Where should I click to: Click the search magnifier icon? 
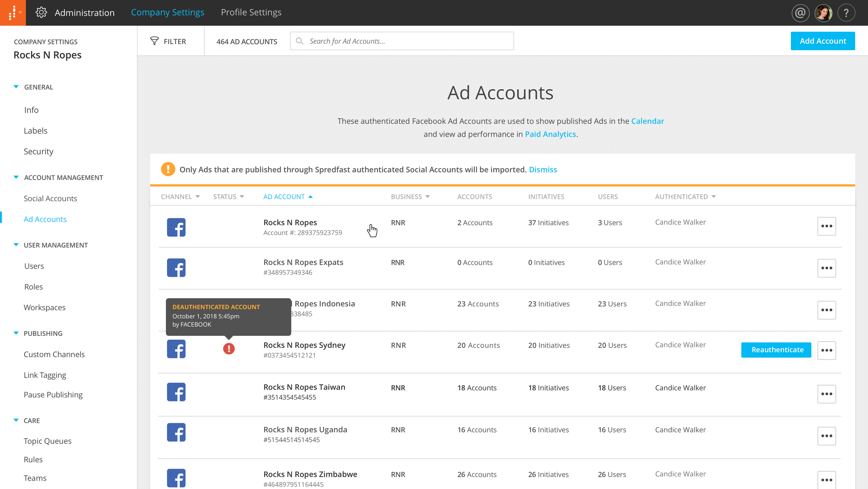(x=299, y=41)
